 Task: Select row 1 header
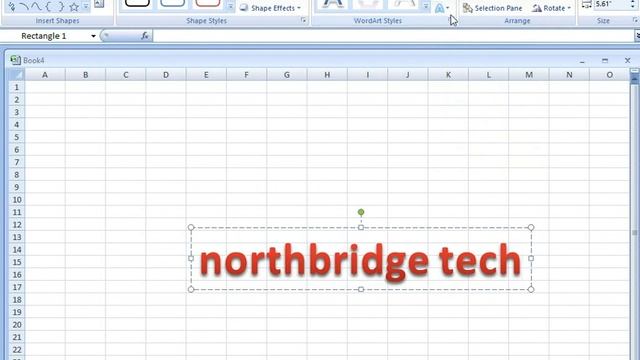pos(16,87)
